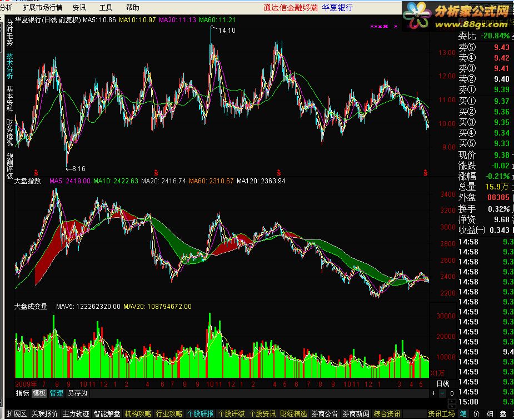Open the 券商新闻 bottom tab

[x=356, y=414]
